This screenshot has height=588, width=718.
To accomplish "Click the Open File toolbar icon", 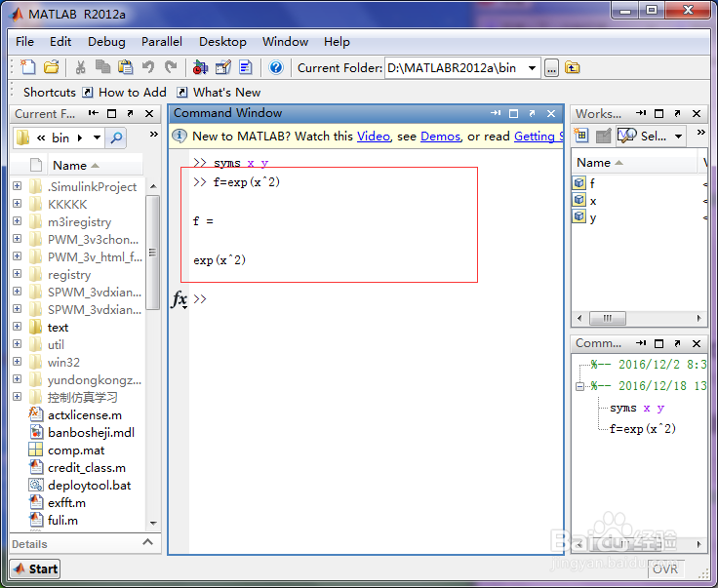I will [x=52, y=67].
